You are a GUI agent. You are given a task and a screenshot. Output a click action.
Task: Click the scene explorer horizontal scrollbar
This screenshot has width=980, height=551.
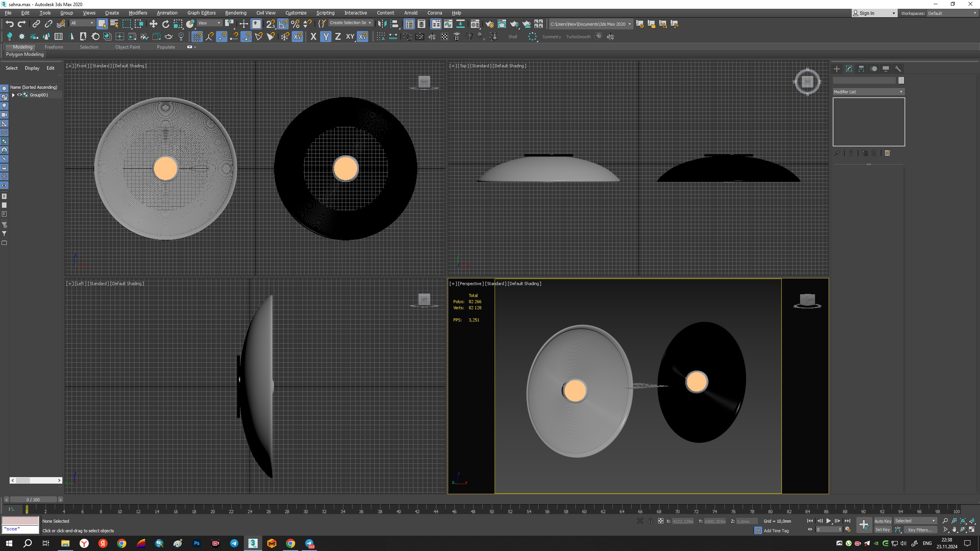pos(36,480)
